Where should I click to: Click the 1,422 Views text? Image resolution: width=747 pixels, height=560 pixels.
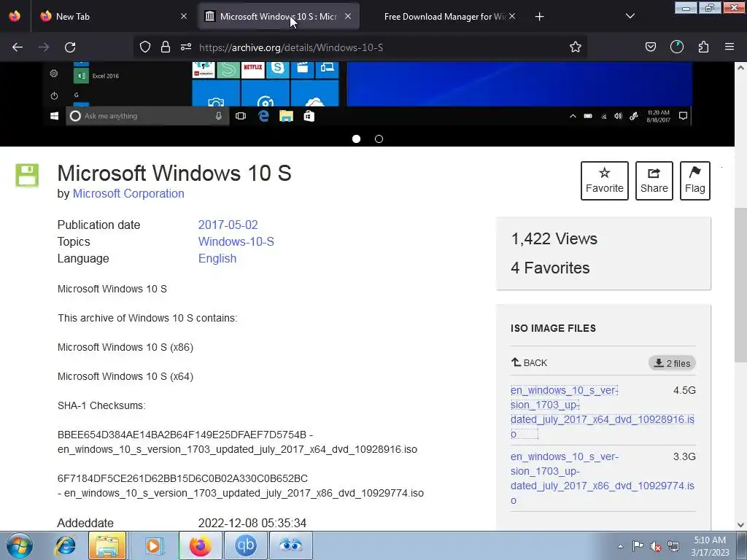[554, 238]
